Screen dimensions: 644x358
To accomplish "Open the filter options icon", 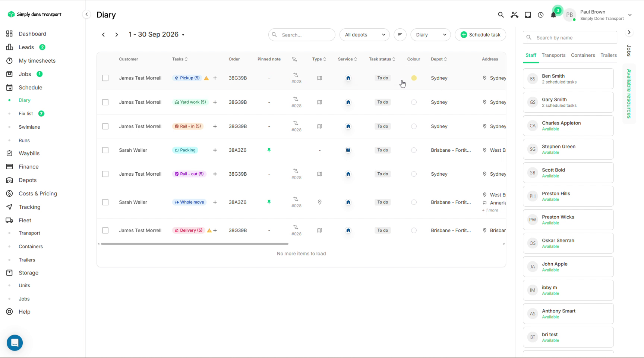I will pos(400,35).
